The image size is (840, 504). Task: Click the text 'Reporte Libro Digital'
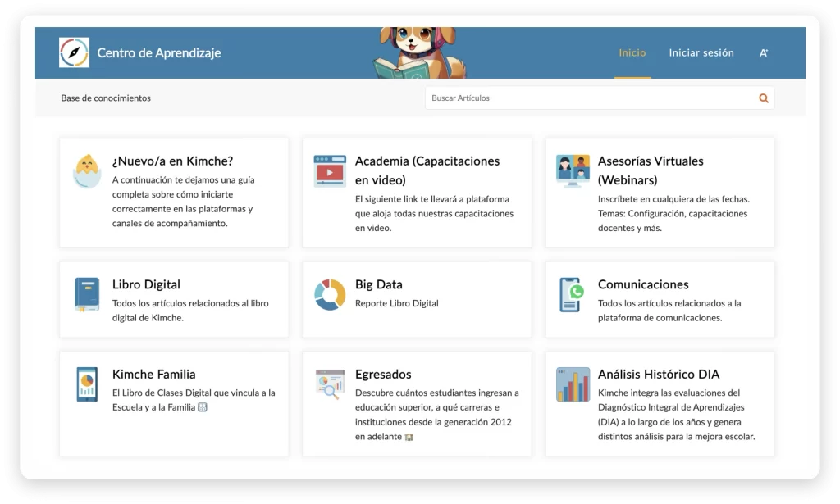pyautogui.click(x=397, y=303)
